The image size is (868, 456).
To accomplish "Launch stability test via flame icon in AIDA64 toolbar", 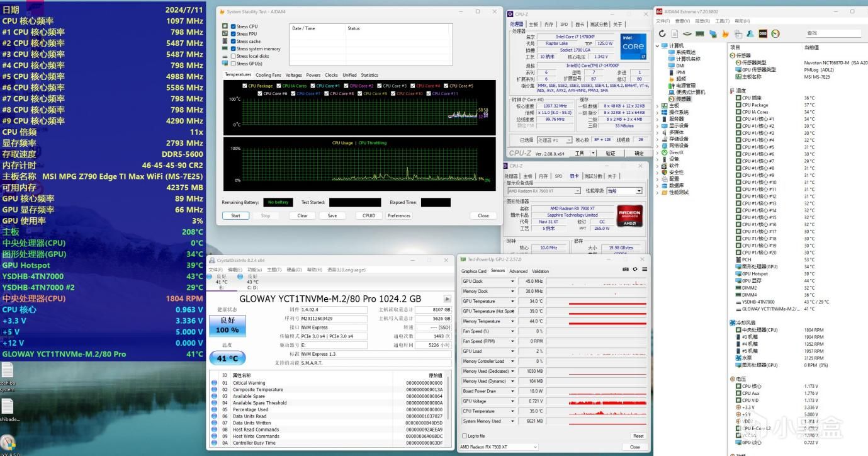I will pyautogui.click(x=726, y=33).
